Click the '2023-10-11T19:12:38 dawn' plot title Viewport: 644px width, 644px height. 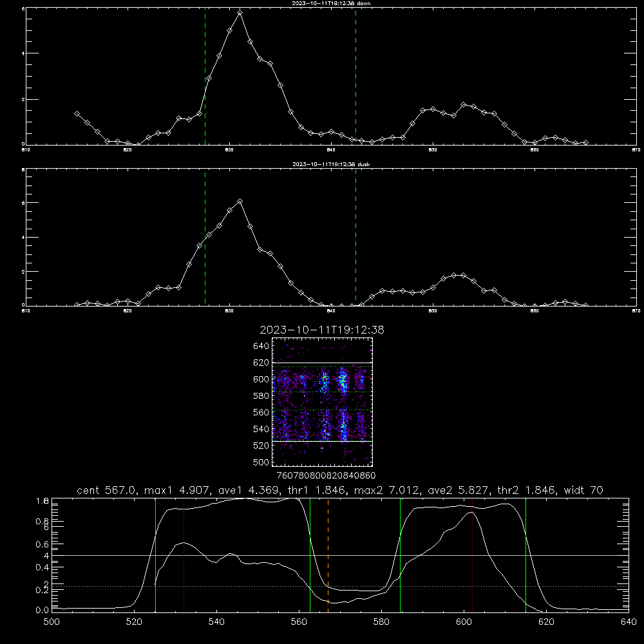point(331,3)
